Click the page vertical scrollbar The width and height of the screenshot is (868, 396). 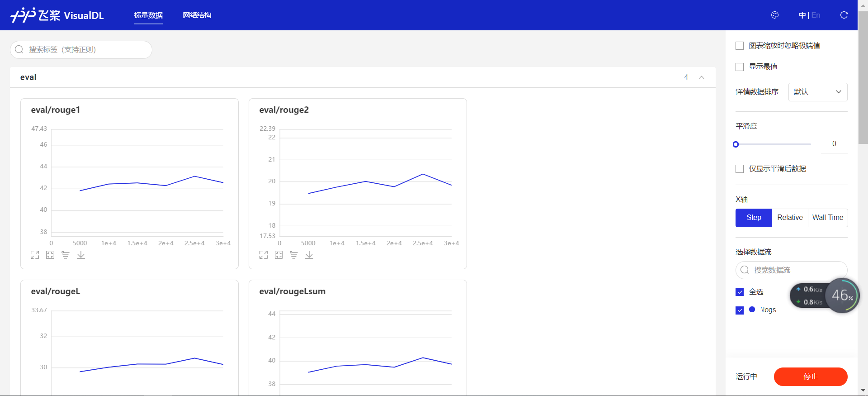click(863, 77)
